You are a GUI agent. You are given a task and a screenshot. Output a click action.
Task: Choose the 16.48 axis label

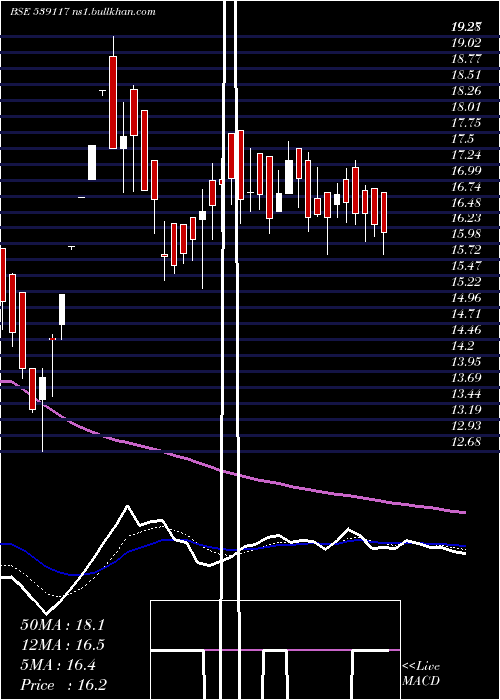pos(466,203)
